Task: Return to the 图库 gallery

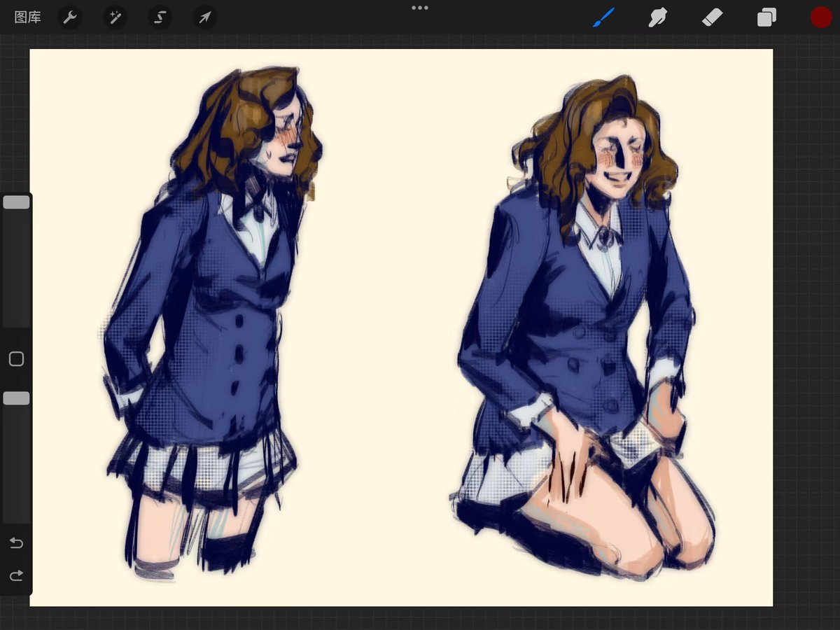Action: tap(27, 17)
